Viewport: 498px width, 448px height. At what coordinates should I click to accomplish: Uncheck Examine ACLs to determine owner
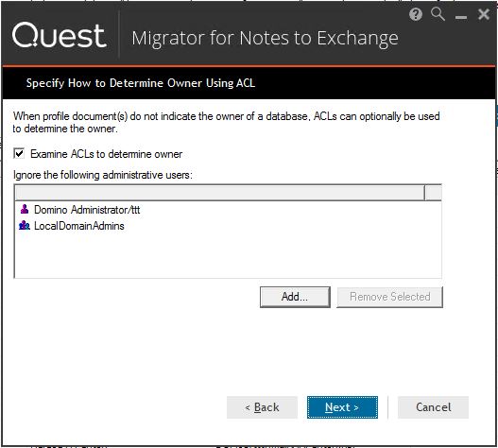[x=19, y=154]
